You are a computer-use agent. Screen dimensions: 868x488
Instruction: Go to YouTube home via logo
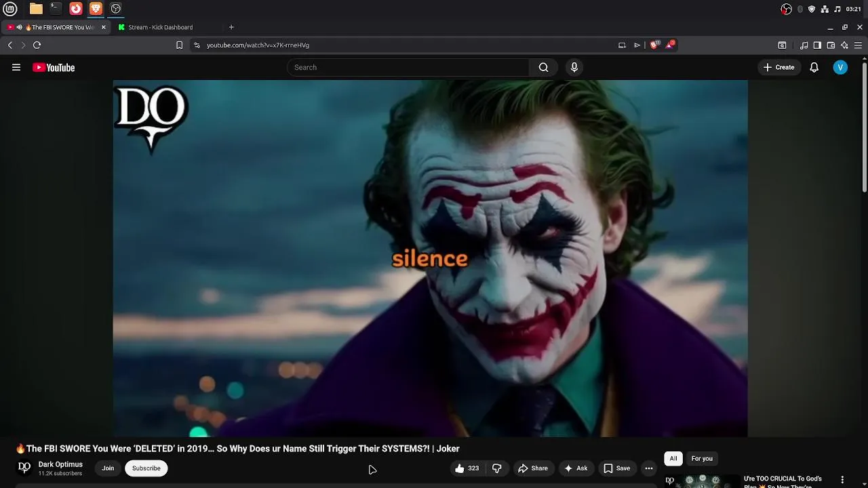(x=54, y=67)
